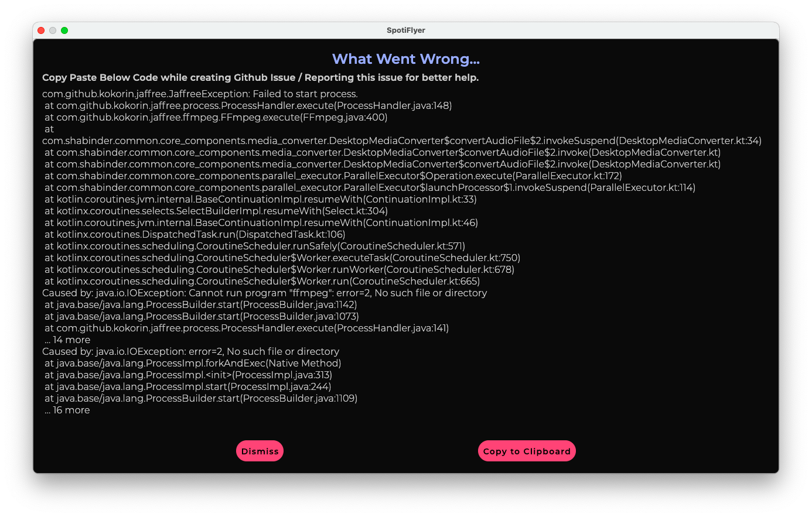This screenshot has height=517, width=812.
Task: Click the ProcessImpl.<init> java:313 line
Action: [x=189, y=375]
